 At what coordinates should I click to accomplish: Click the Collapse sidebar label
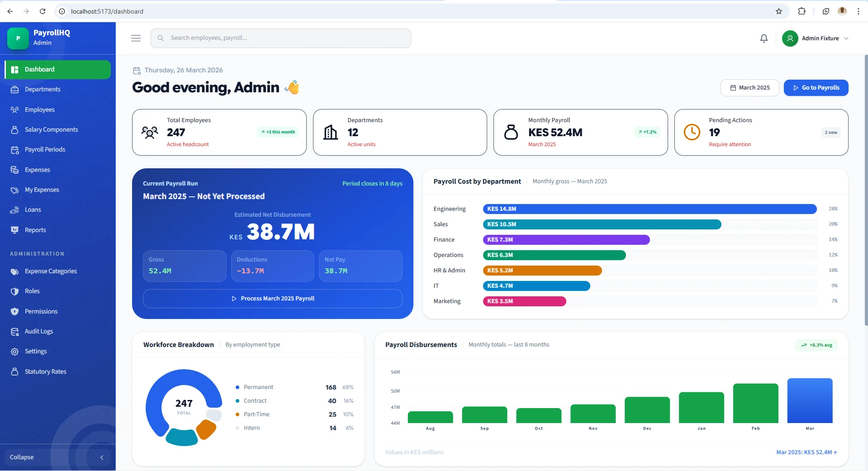point(22,457)
